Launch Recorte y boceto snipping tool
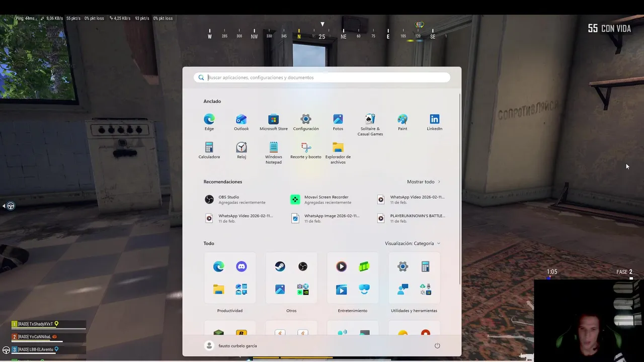Screen dimensions: 644x362 [306, 150]
